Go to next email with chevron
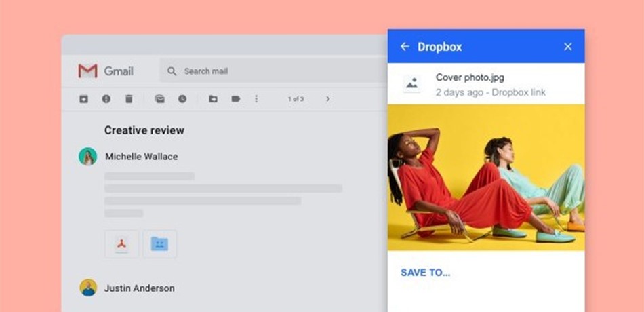The height and width of the screenshot is (312, 644). [327, 98]
